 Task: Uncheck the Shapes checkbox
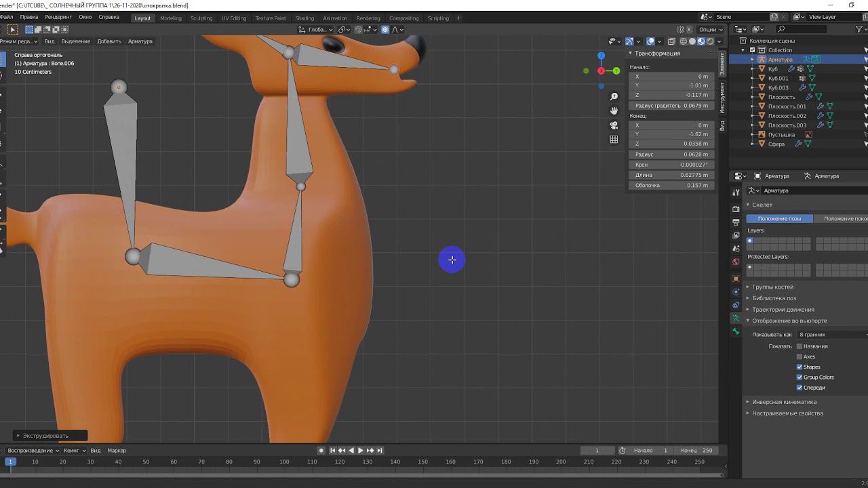800,367
